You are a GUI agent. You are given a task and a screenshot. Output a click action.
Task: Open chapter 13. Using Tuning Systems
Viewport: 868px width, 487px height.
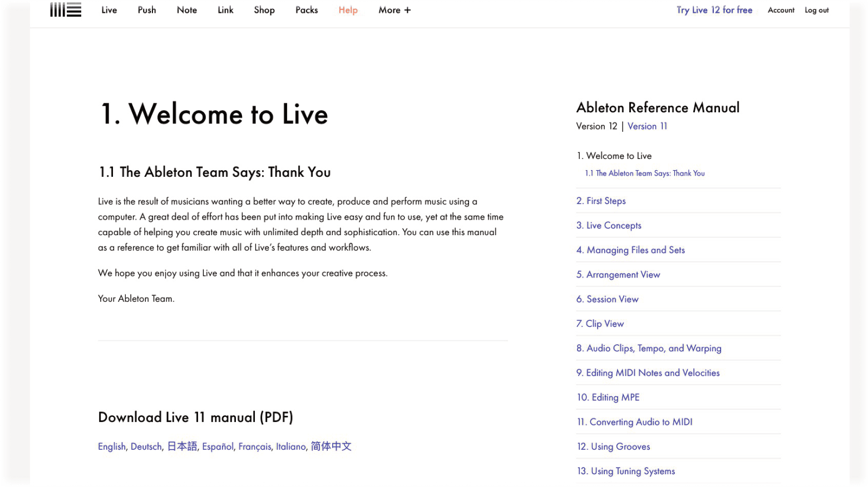(626, 471)
